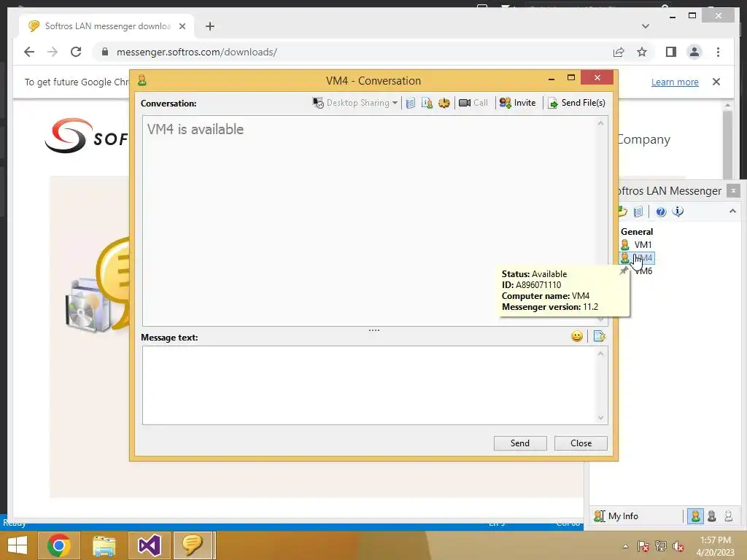747x560 pixels.
Task: Toggle the Chrome side panel
Action: click(671, 52)
